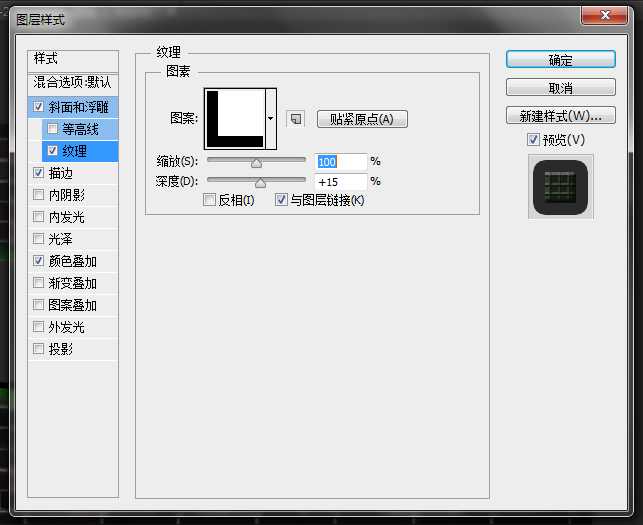Uncheck 与图层链接 link with layer
643x525 pixels.
281,200
